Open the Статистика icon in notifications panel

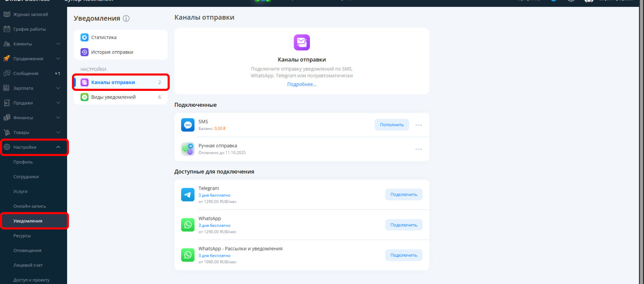(x=84, y=37)
